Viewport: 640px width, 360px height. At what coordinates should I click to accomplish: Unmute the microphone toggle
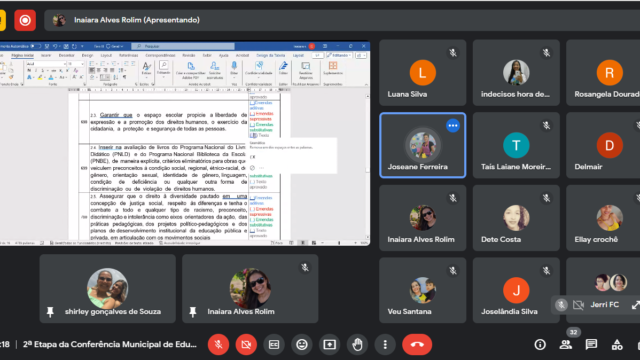(x=218, y=344)
